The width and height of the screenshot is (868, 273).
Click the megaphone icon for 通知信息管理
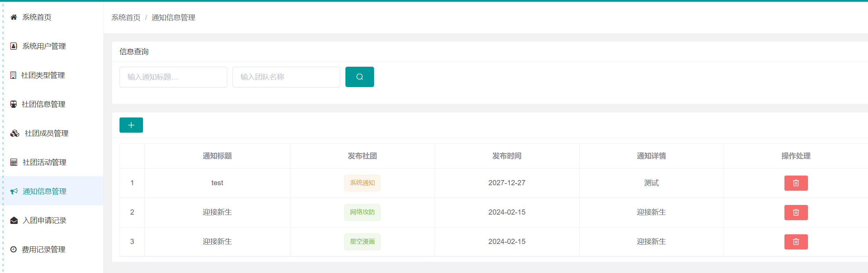pyautogui.click(x=14, y=191)
